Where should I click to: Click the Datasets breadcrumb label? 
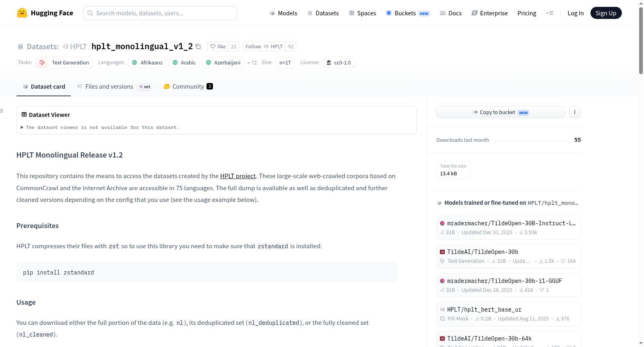pyautogui.click(x=43, y=46)
